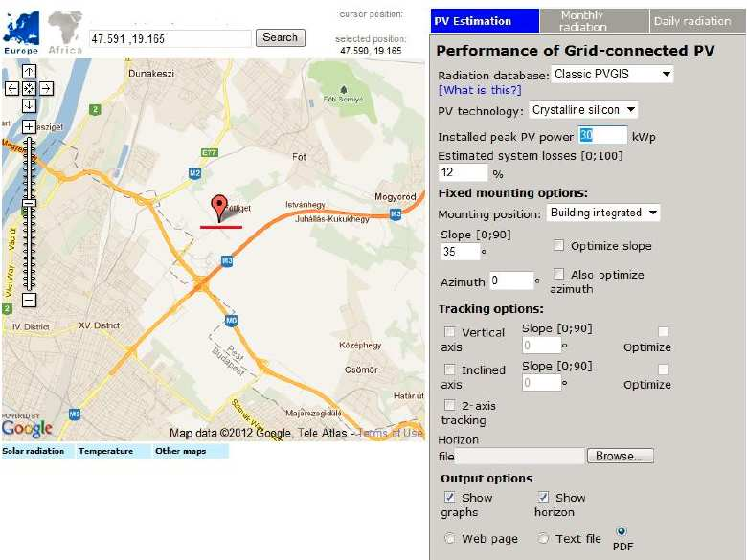747x560 pixels.
Task: Click Browse to choose horizon file
Action: pos(621,456)
